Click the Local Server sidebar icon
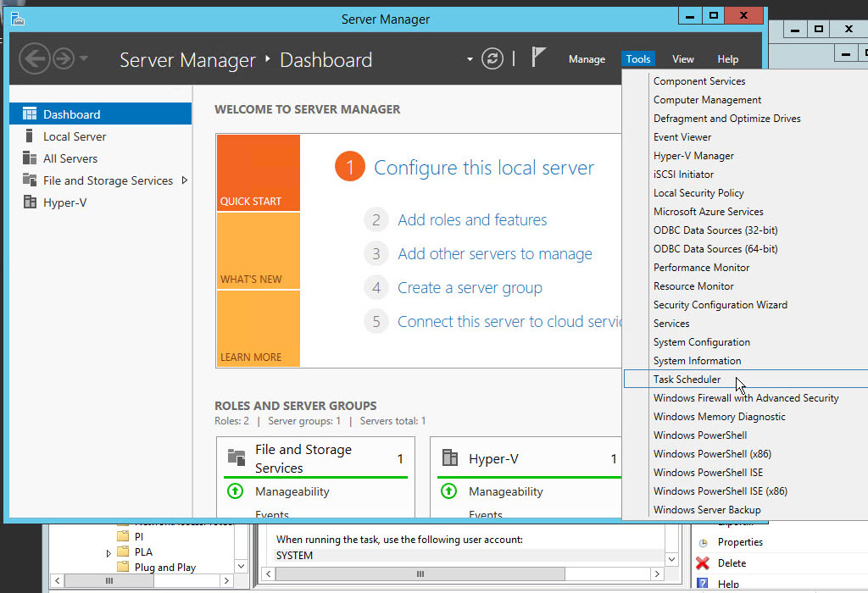 coord(30,136)
